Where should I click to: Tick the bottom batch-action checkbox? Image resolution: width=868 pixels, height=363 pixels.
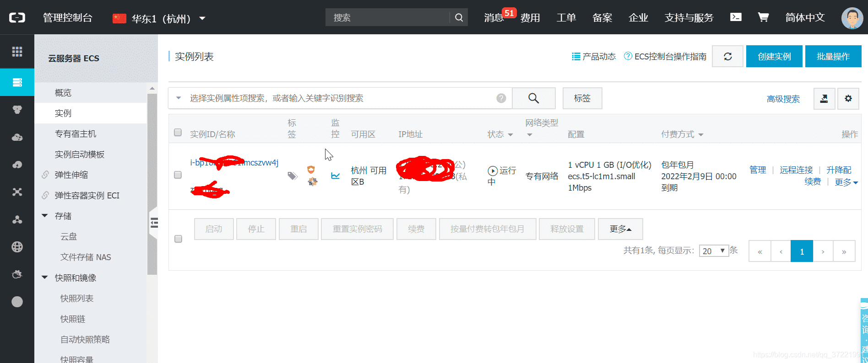coord(179,239)
